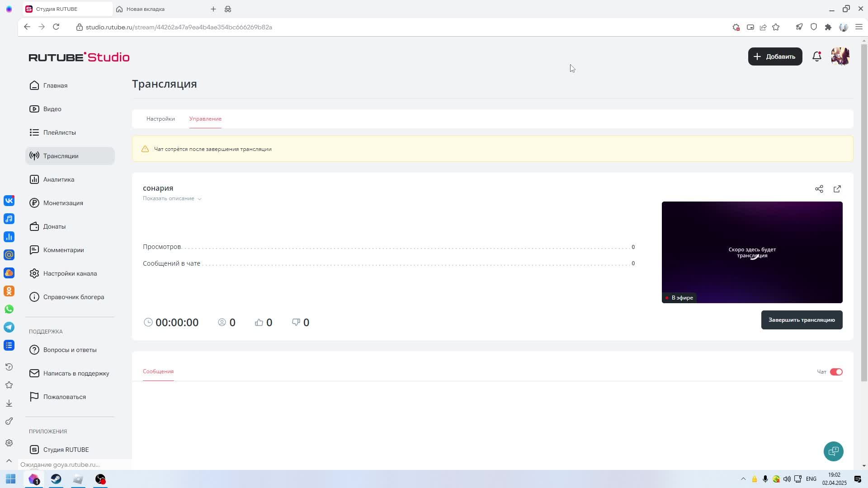Click the page vertical scrollbar
This screenshot has height=488, width=868.
coord(864,212)
